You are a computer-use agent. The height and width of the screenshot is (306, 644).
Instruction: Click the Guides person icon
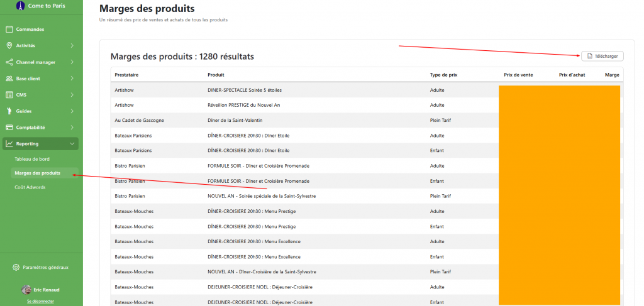[9, 111]
